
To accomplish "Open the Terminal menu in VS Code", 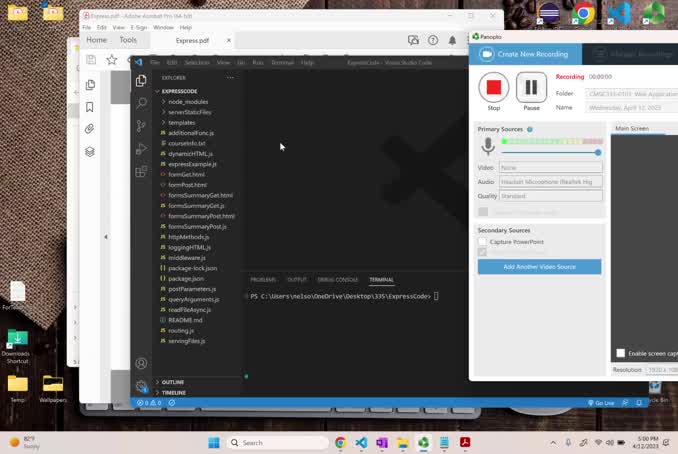I will tap(282, 62).
